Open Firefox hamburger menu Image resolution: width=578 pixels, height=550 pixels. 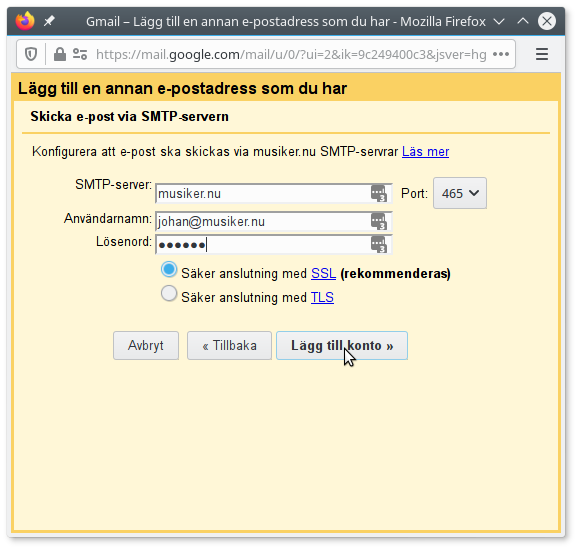pos(542,54)
